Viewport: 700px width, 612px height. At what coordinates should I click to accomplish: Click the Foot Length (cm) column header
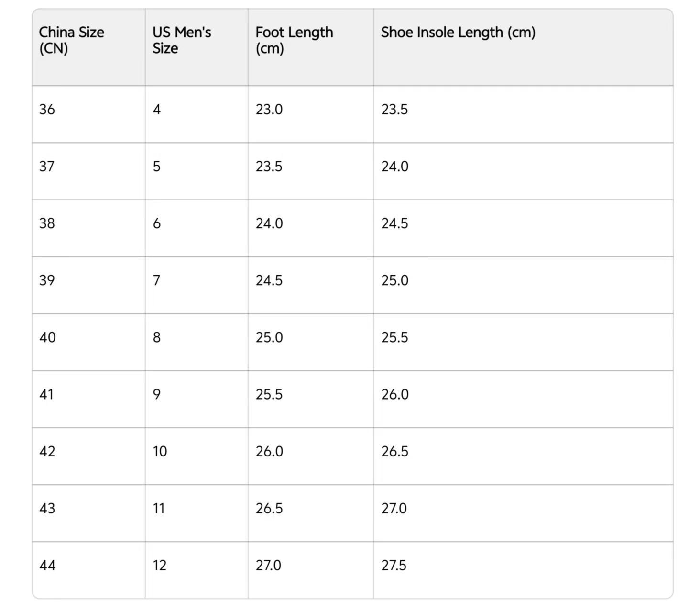[294, 40]
